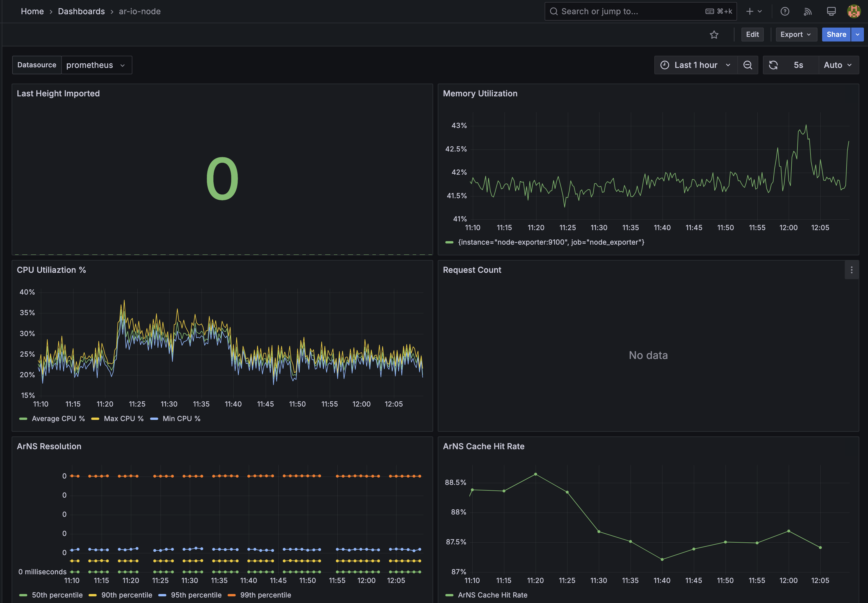Star this ar-io-node dashboard
This screenshot has height=603, width=868.
[714, 34]
